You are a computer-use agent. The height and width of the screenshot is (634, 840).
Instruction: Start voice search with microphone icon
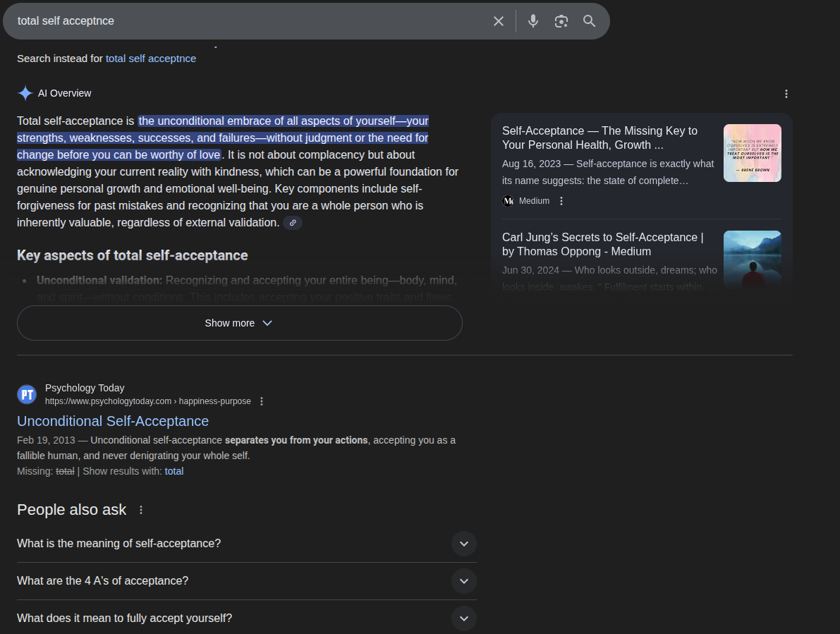(x=533, y=21)
